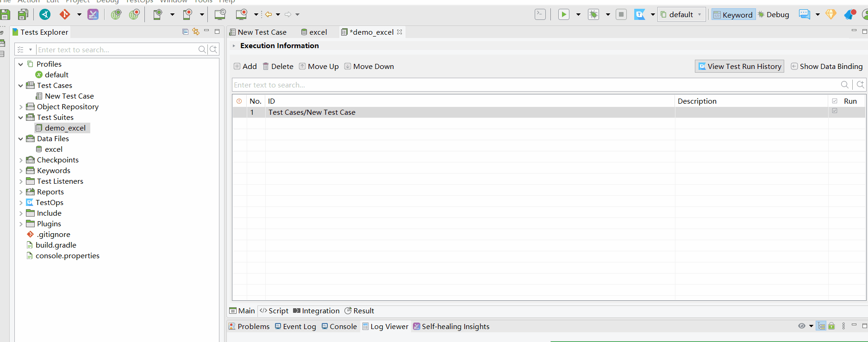Screen dimensions: 868x342
Task: Click the green Run play button
Action: (563, 15)
